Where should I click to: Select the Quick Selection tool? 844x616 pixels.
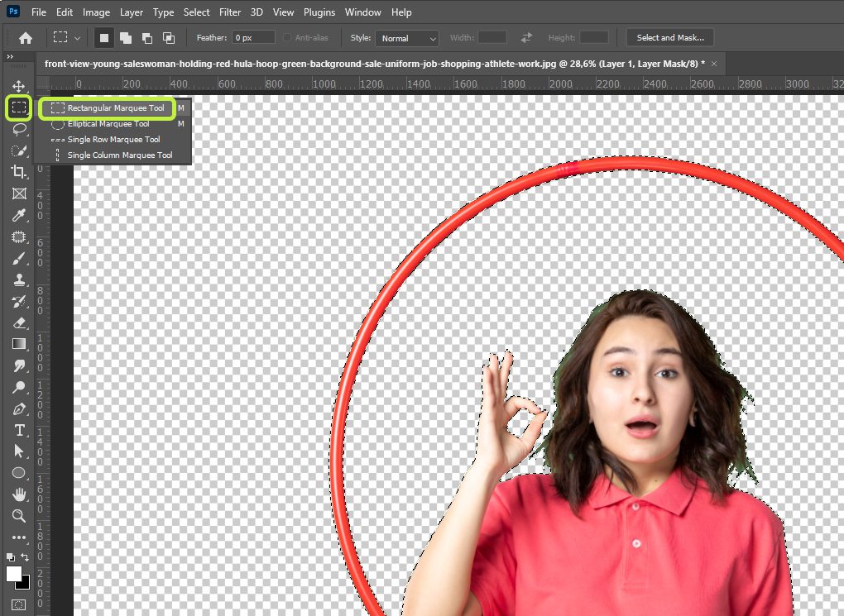(x=19, y=150)
